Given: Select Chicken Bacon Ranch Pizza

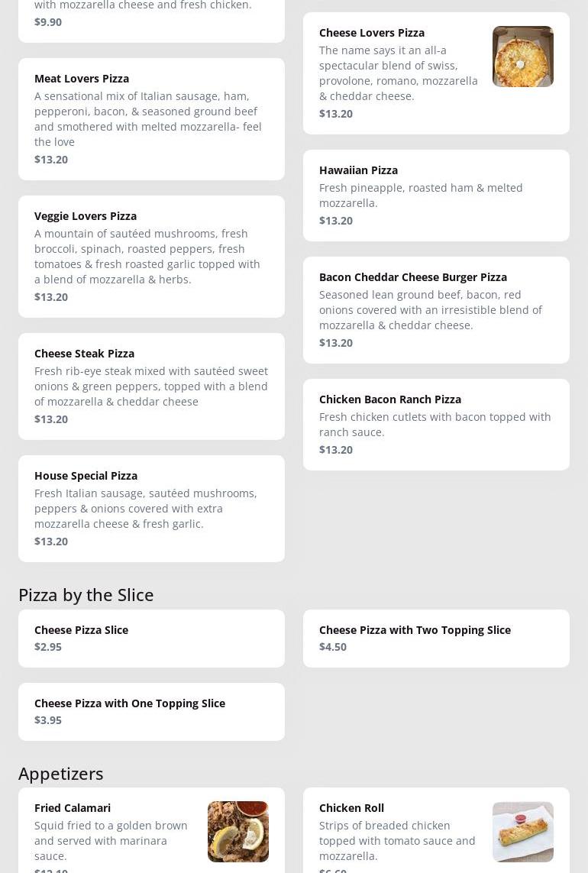Looking at the screenshot, I should click(x=436, y=425).
